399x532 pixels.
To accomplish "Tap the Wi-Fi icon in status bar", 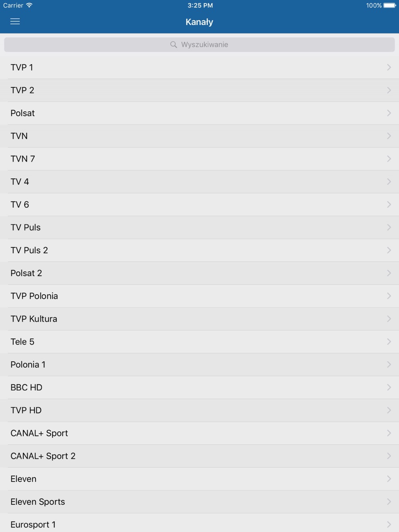I will [29, 6].
